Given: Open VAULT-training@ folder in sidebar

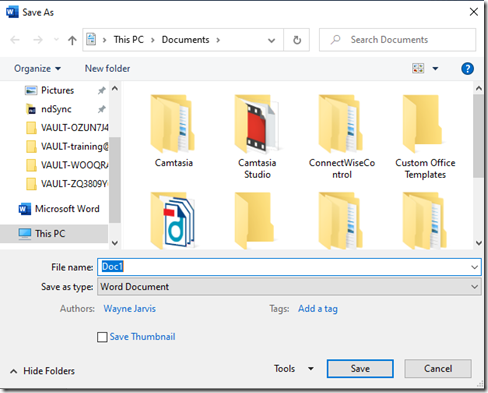Looking at the screenshot, I should point(67,146).
